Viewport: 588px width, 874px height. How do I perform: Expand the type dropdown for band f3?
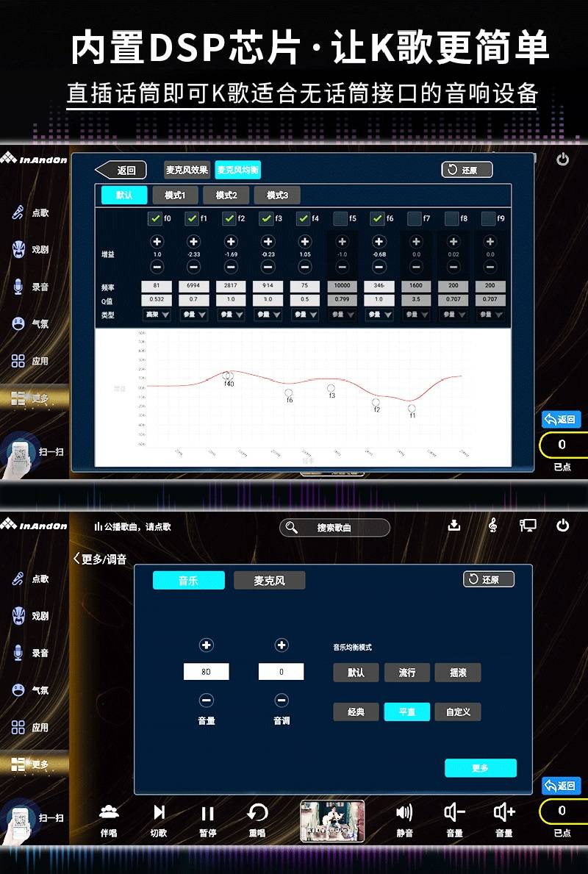coord(268,315)
